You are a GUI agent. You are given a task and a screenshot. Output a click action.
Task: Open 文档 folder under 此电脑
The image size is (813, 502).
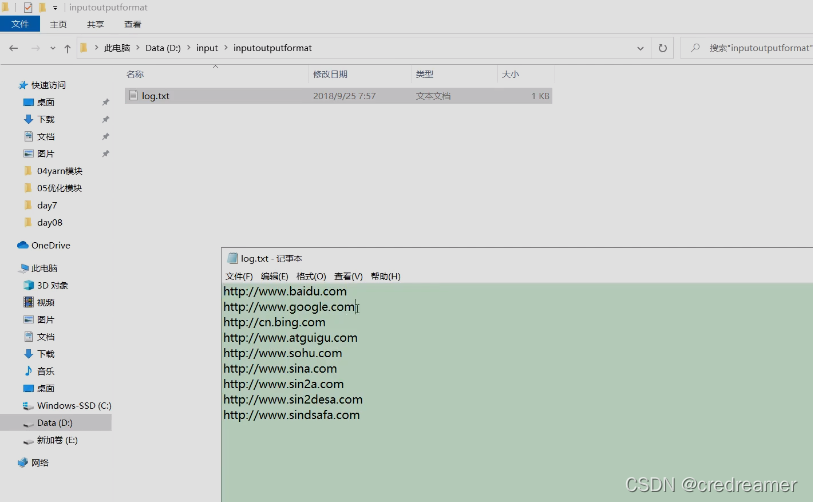tap(46, 337)
